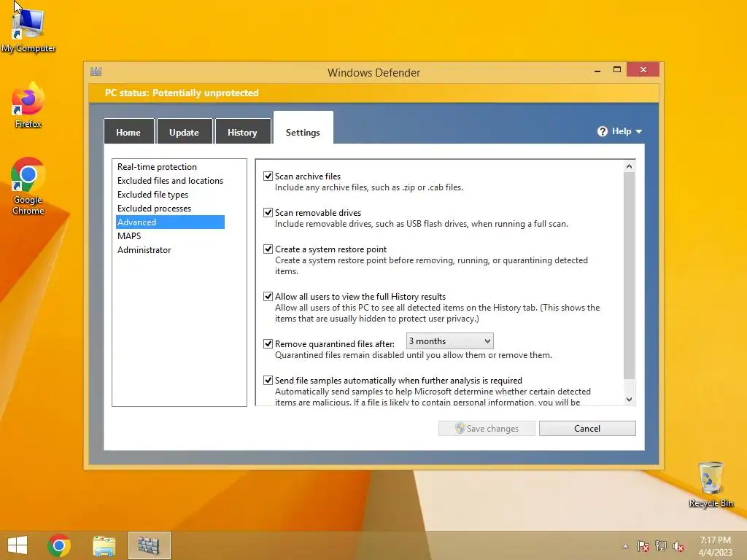Open Action Center flag icon

(643, 546)
